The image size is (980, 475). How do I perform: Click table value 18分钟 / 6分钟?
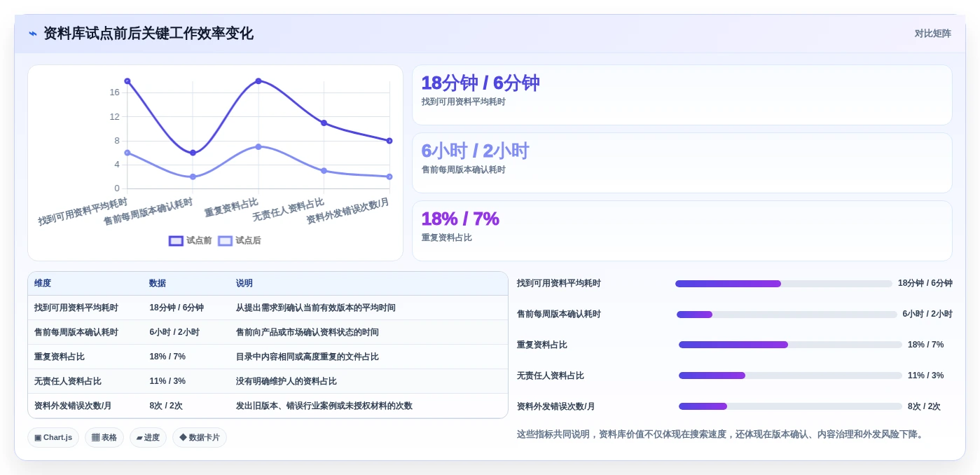(177, 308)
